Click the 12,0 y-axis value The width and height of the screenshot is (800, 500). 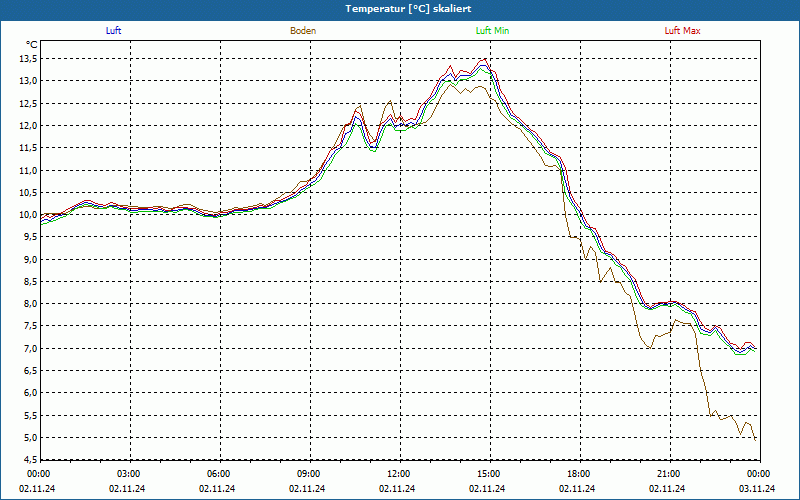tap(28, 126)
